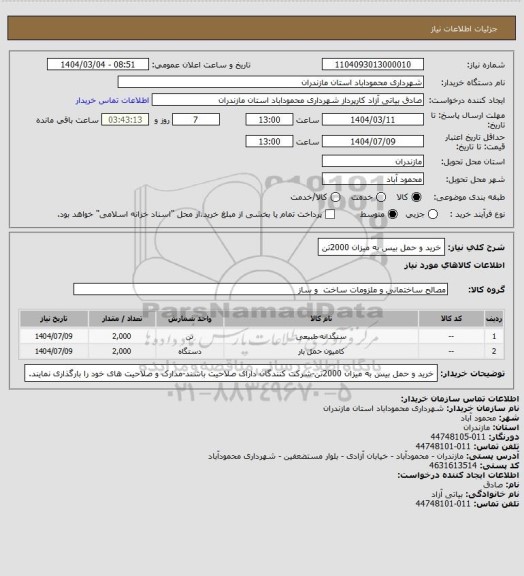524x576 pixels.
Task: Click the جزئیات اطلاعات نیاز header title
Action: pos(464,29)
